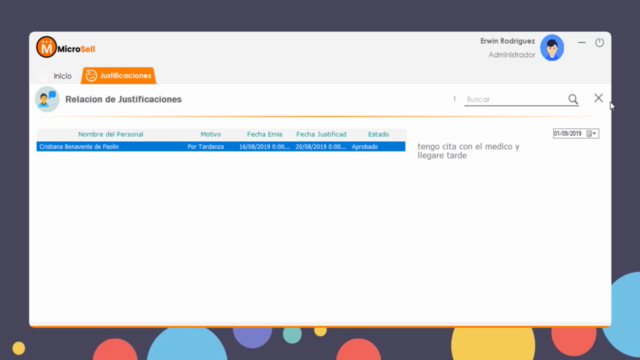Image resolution: width=640 pixels, height=360 pixels.
Task: Close the Relacion de Justificaciones panel
Action: [x=598, y=98]
